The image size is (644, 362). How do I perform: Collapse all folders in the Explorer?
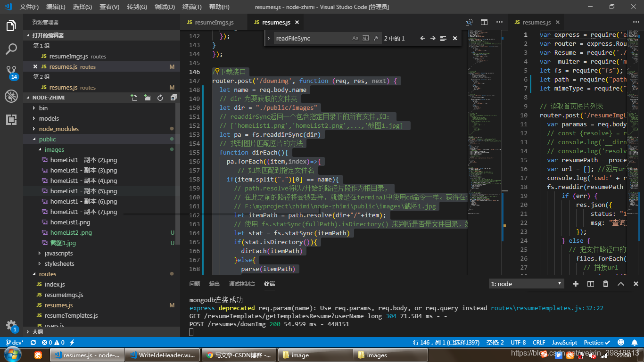pos(173,97)
